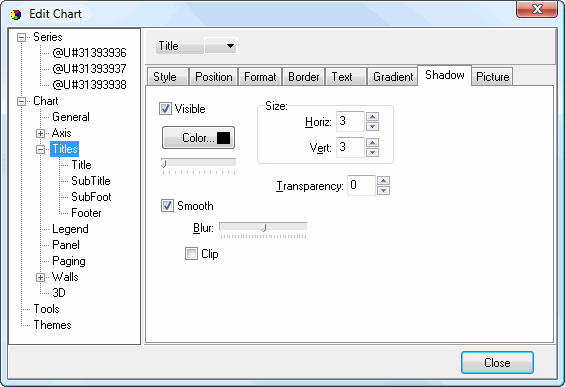565x387 pixels.
Task: Uncheck the Visible shadow checkbox
Action: pyautogui.click(x=165, y=108)
